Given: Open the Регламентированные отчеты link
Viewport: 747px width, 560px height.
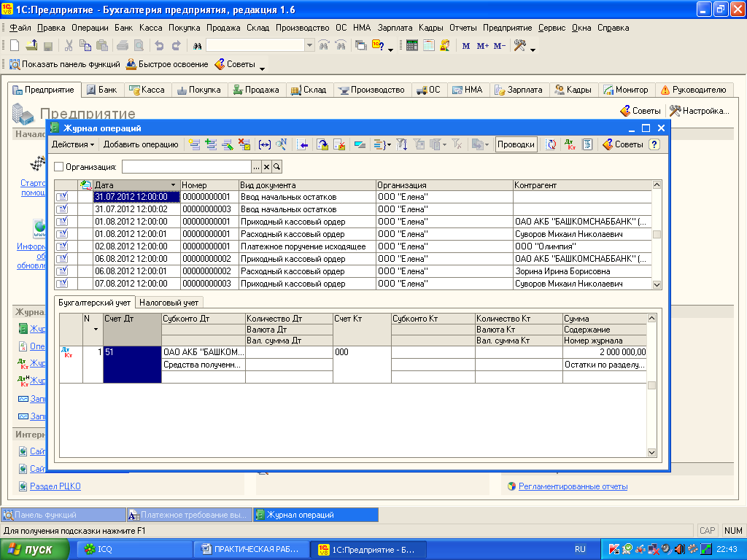Looking at the screenshot, I should click(x=573, y=486).
